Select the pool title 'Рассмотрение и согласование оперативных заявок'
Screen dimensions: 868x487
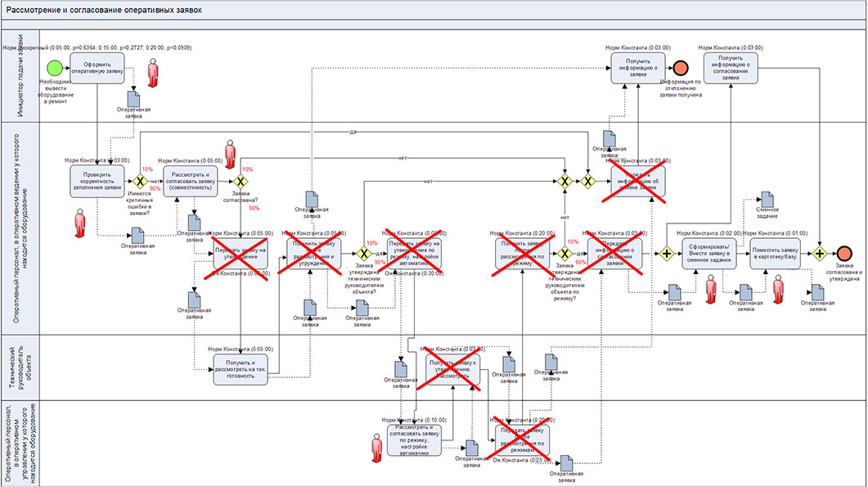pyautogui.click(x=102, y=10)
